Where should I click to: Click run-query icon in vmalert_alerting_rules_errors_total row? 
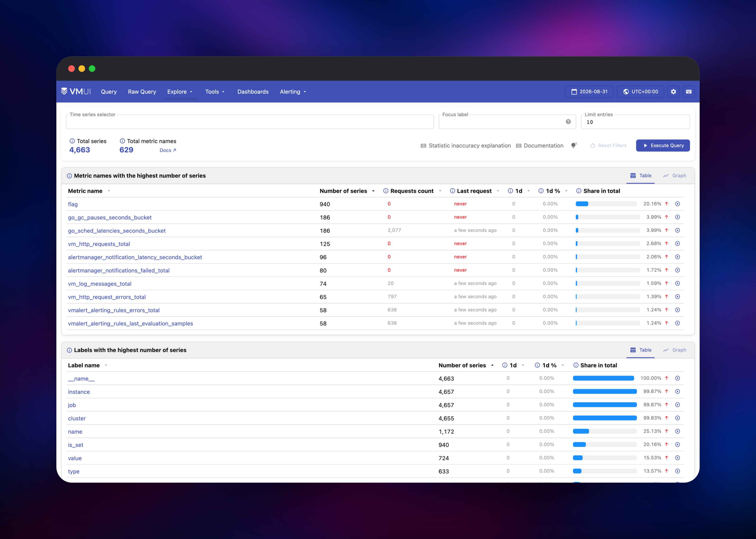tap(677, 310)
